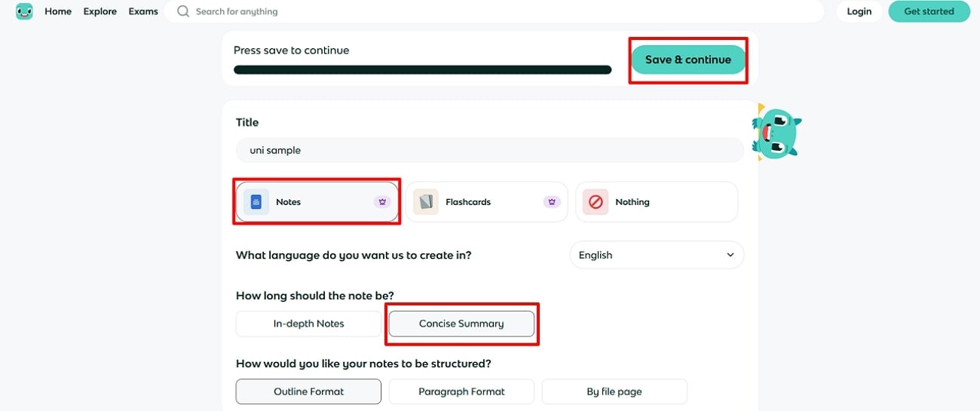Screen dimensions: 980x411
Task: Click the teal monster mascot illustration
Action: (x=776, y=133)
